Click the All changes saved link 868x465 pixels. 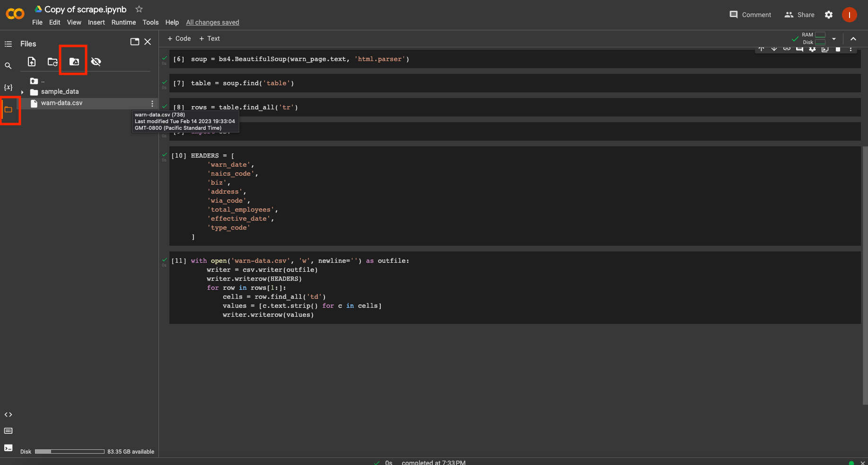[x=213, y=22]
